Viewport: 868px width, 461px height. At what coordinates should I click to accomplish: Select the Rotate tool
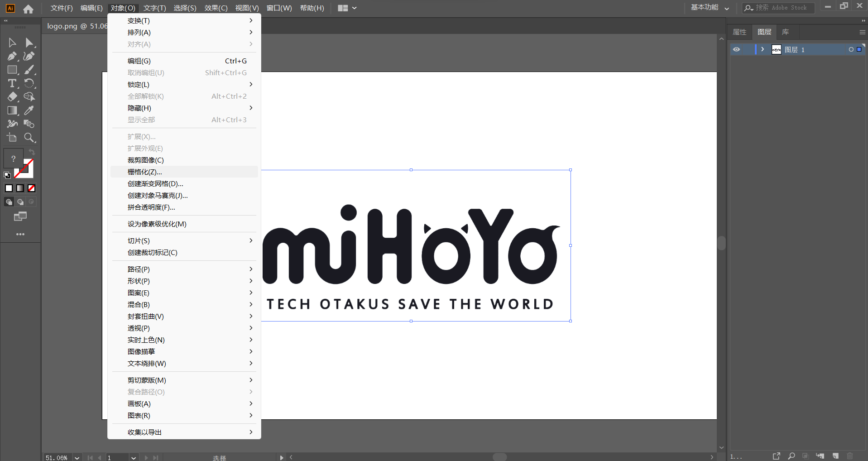coord(29,83)
